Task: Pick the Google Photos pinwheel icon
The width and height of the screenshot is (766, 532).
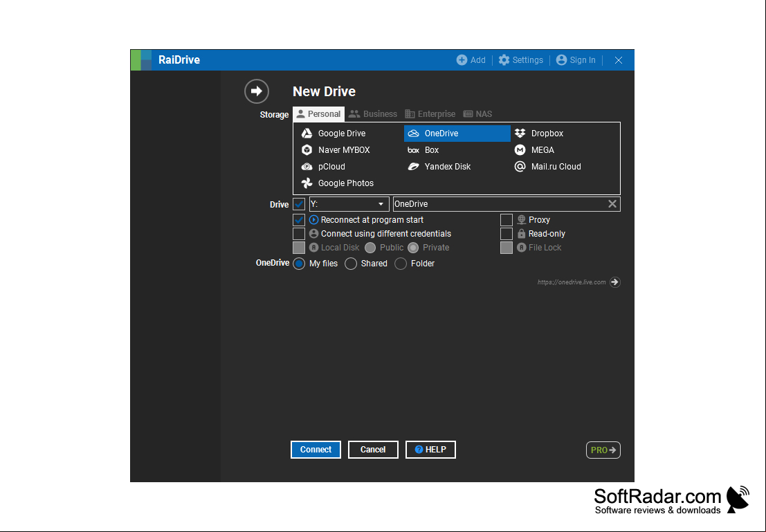Action: coord(307,183)
